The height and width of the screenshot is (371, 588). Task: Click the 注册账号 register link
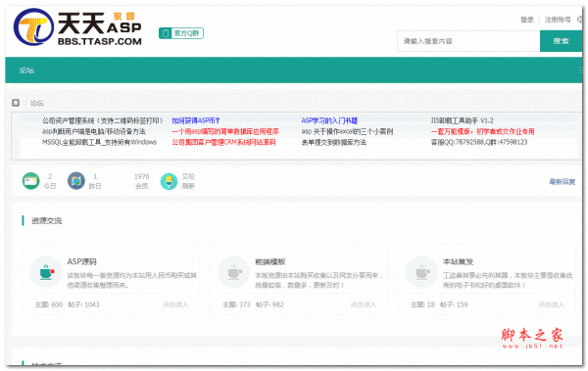click(x=558, y=20)
